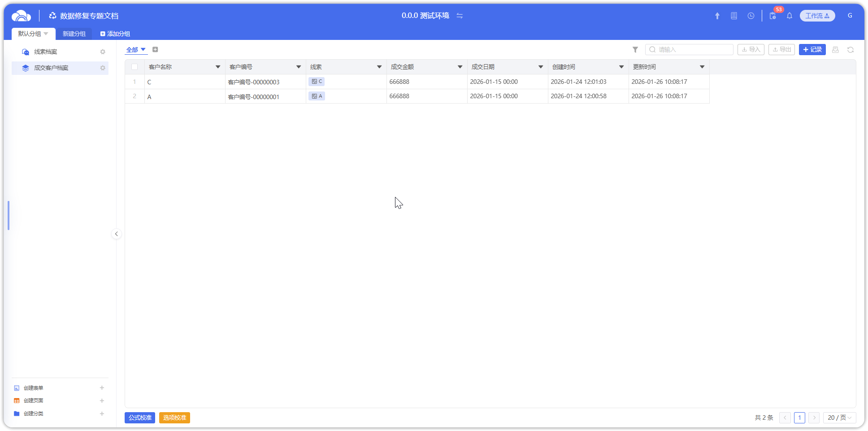Open the notification bell
This screenshot has height=431, width=868.
(x=789, y=16)
